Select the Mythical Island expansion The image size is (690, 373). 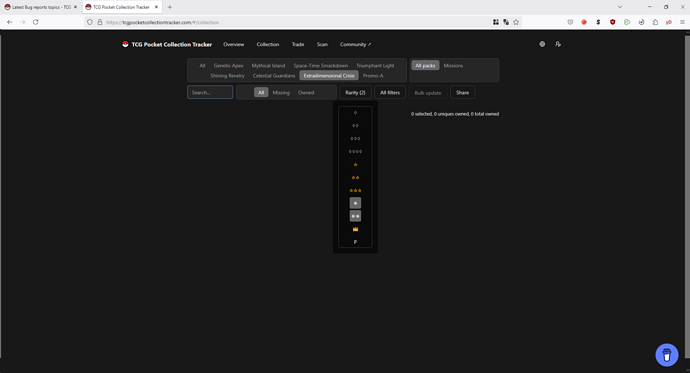point(268,66)
